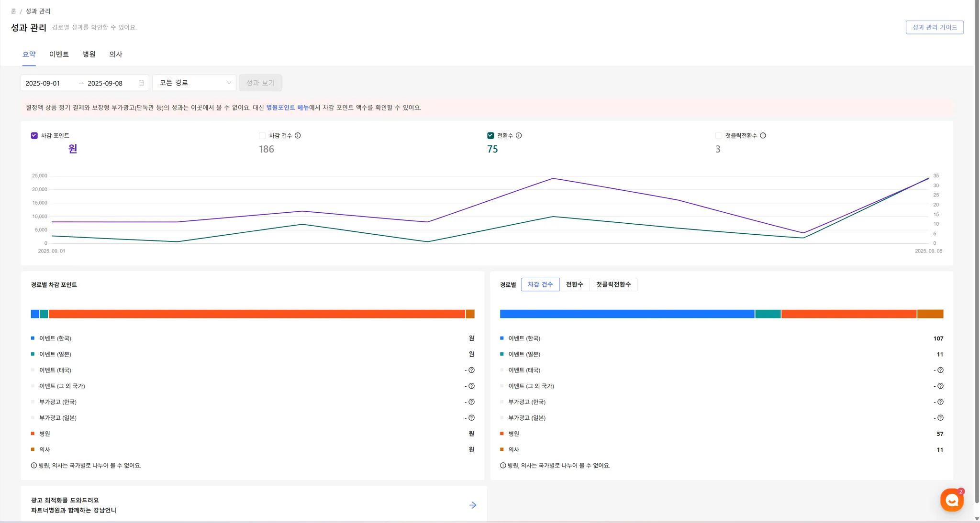The image size is (980, 523).
Task: Follow the 병원포인트 메뉴 link
Action: pyautogui.click(x=287, y=108)
